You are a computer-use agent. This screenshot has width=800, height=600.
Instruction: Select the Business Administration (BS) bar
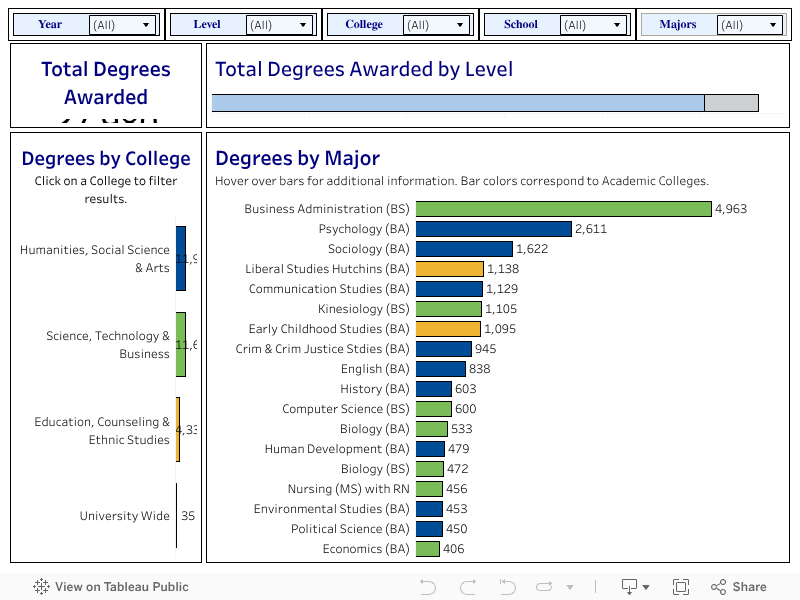click(x=563, y=209)
